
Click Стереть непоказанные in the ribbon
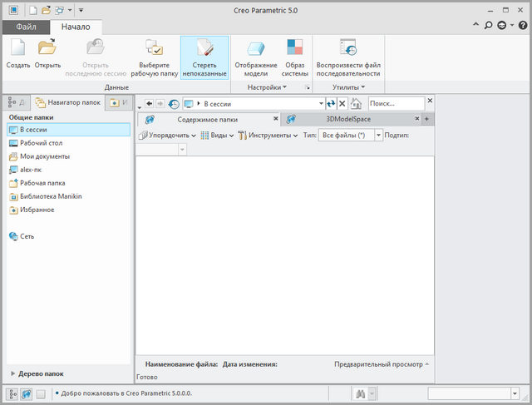point(204,54)
